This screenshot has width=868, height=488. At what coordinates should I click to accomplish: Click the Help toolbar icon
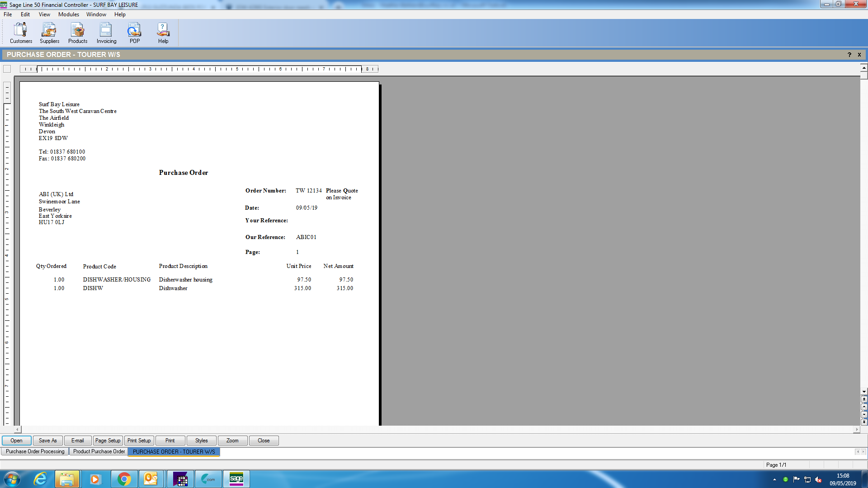163,33
